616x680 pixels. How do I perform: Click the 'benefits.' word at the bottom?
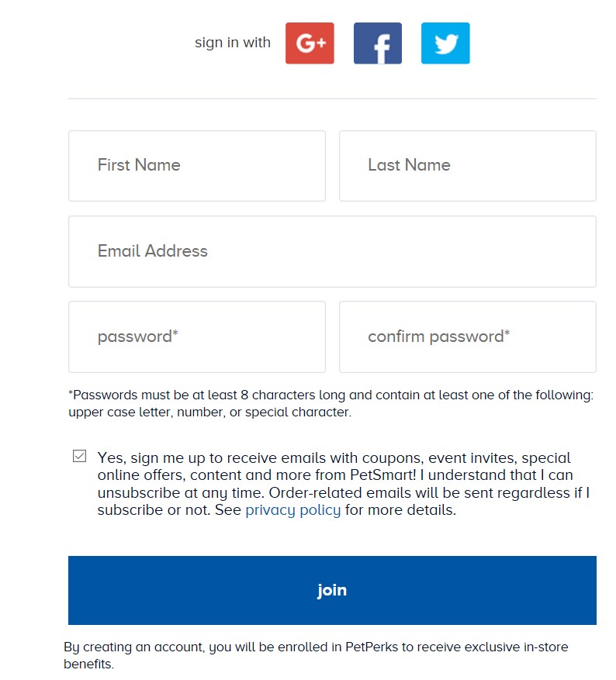89,664
